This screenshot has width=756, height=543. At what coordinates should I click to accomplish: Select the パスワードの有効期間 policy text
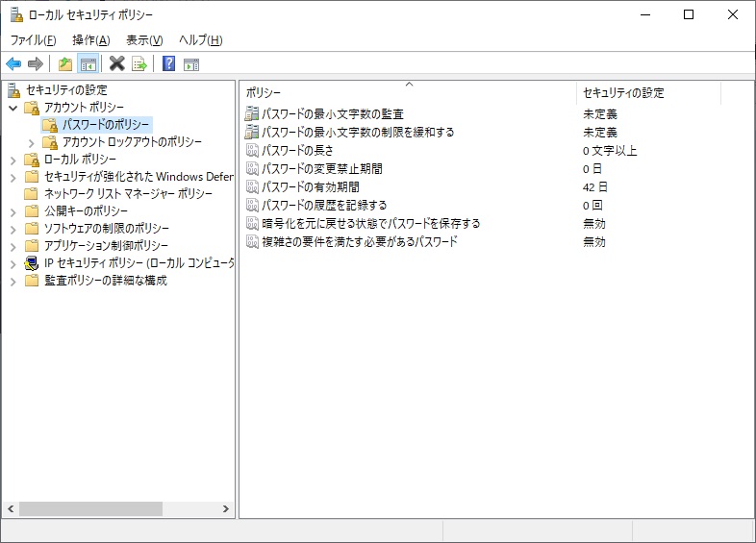tap(311, 187)
